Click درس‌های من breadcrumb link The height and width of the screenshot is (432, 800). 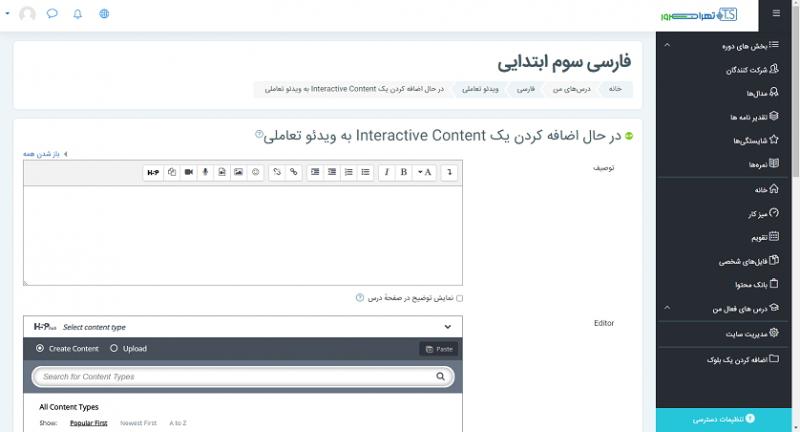(571, 89)
